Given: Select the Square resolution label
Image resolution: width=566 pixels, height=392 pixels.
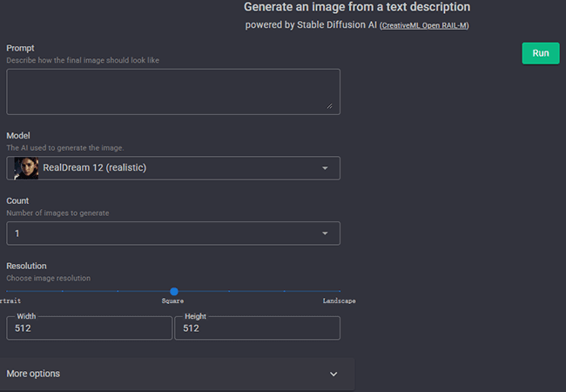Looking at the screenshot, I should coord(172,301).
